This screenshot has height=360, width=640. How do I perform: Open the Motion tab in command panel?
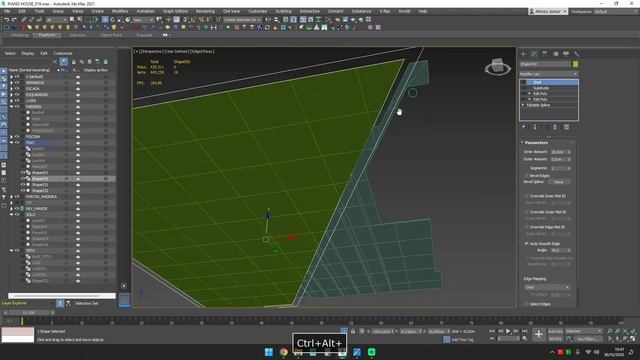tap(555, 54)
